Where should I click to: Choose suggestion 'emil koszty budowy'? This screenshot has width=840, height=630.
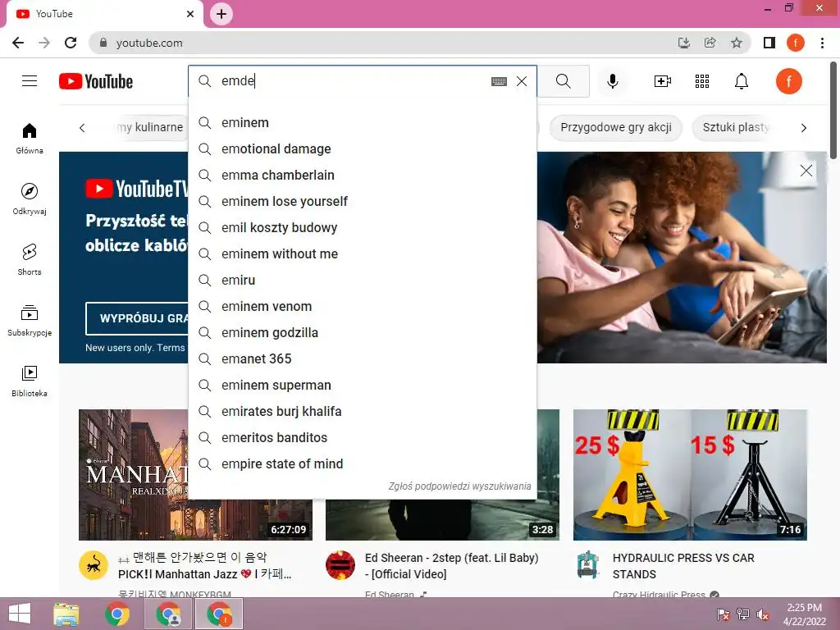coord(363,228)
